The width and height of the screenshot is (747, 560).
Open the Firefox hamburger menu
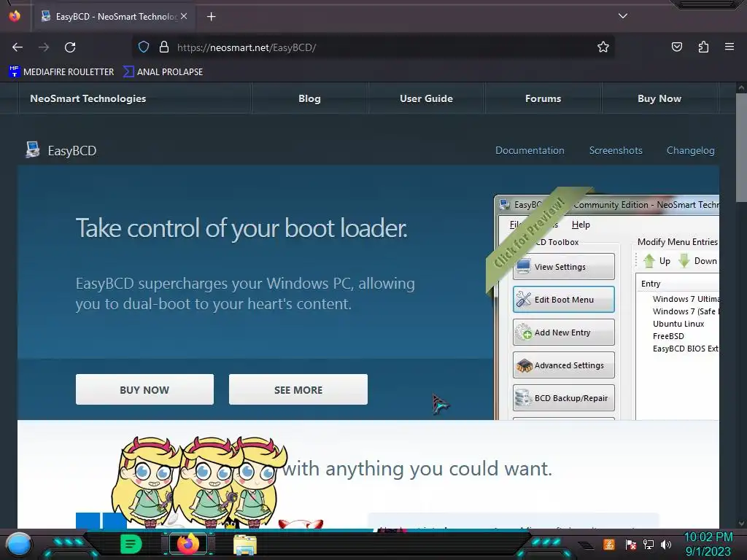729,47
